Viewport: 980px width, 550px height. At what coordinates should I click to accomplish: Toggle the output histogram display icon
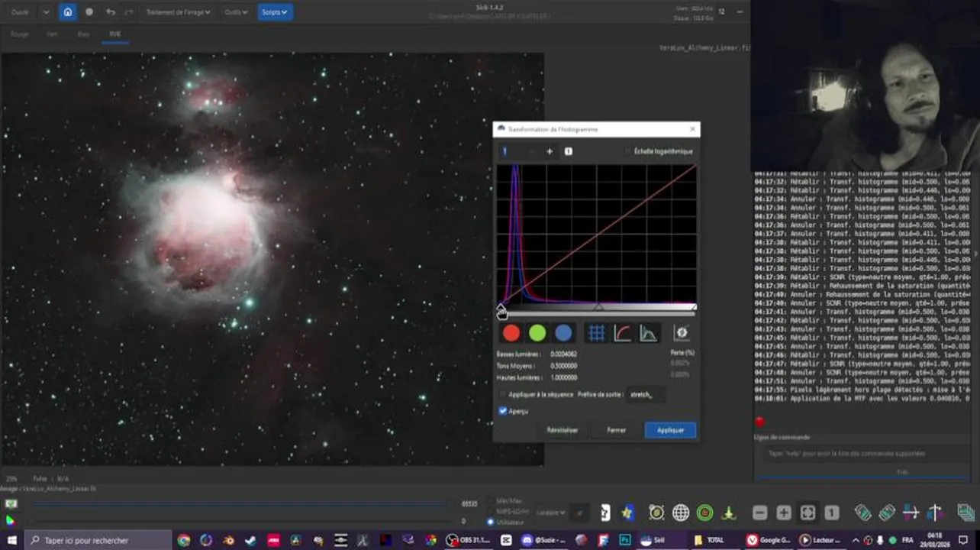coord(648,332)
